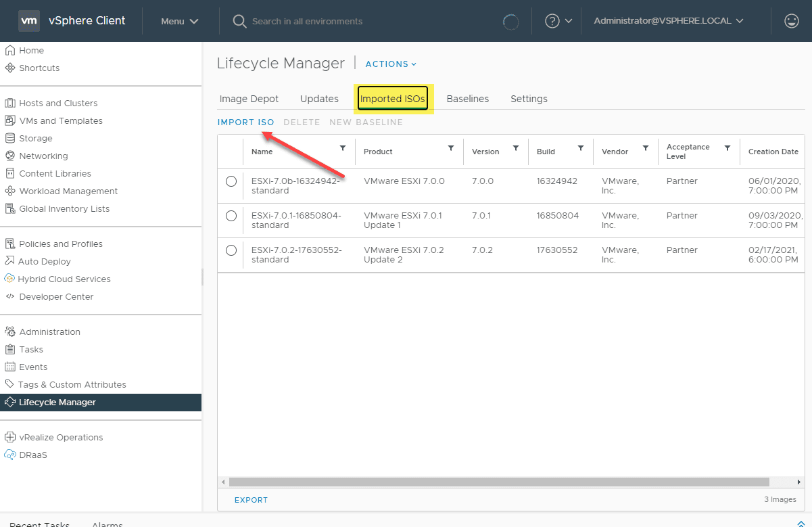812x527 pixels.
Task: Click the Policies and Profiles icon
Action: (x=10, y=244)
